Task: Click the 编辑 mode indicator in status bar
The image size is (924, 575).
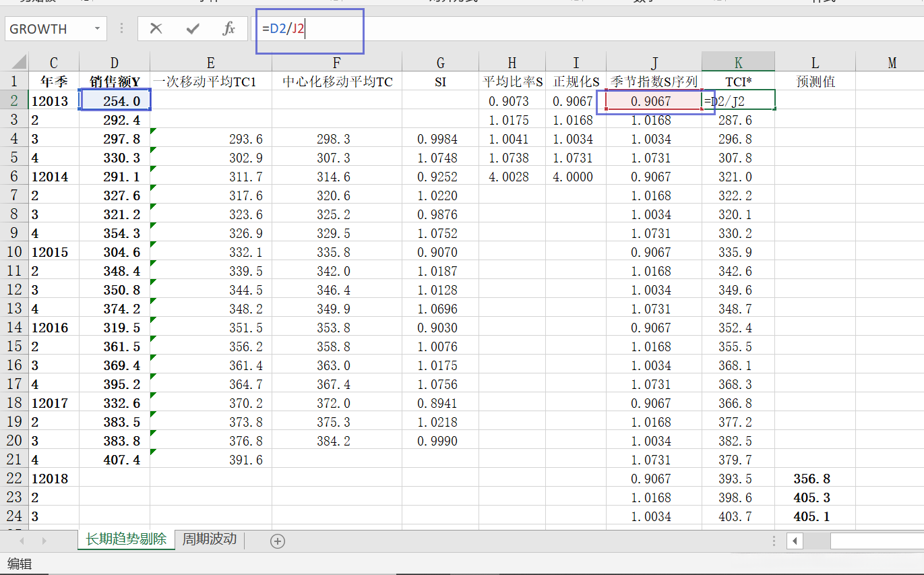Action: pos(20,564)
